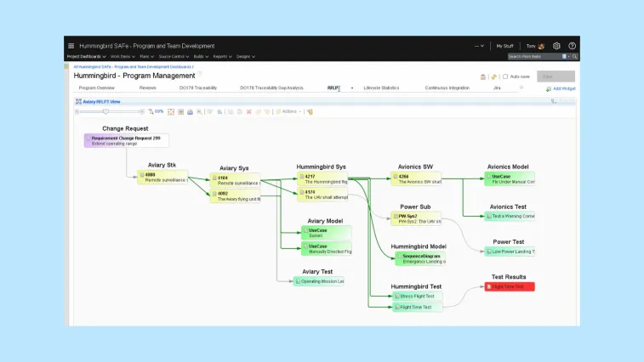Expand the Work Items menu
This screenshot has width=644, height=362.
[x=123, y=57]
